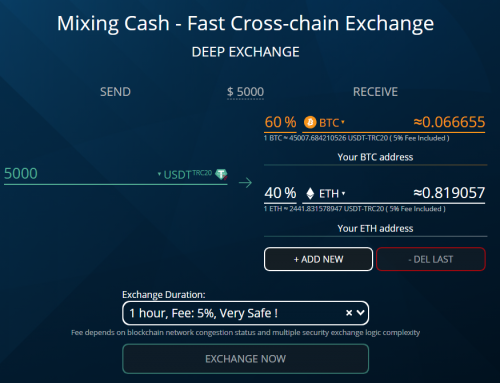Click the ≈0.066655 BTC receive amount
500x383 pixels.
(449, 122)
